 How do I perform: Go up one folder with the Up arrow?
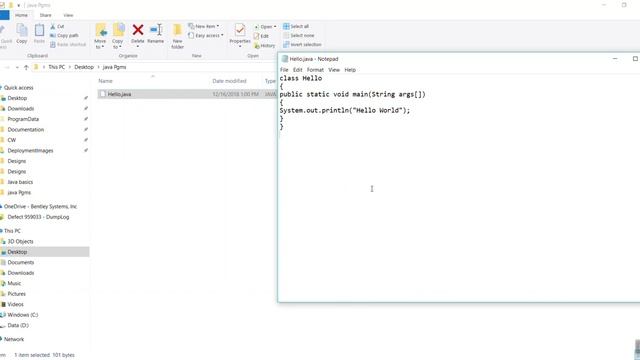[x=26, y=67]
